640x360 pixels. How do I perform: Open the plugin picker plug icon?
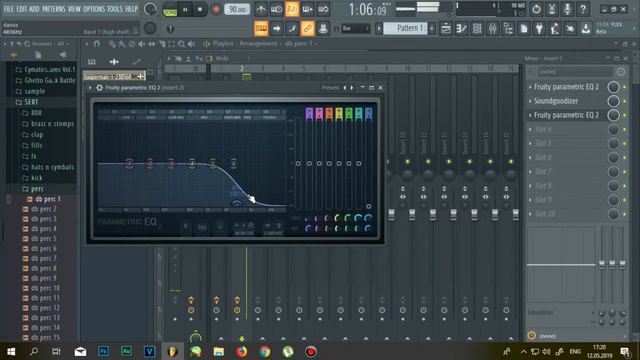point(539,29)
